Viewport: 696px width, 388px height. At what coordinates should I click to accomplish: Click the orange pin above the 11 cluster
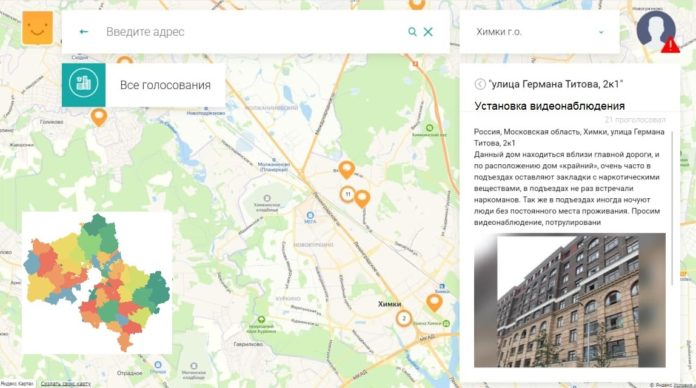(346, 170)
